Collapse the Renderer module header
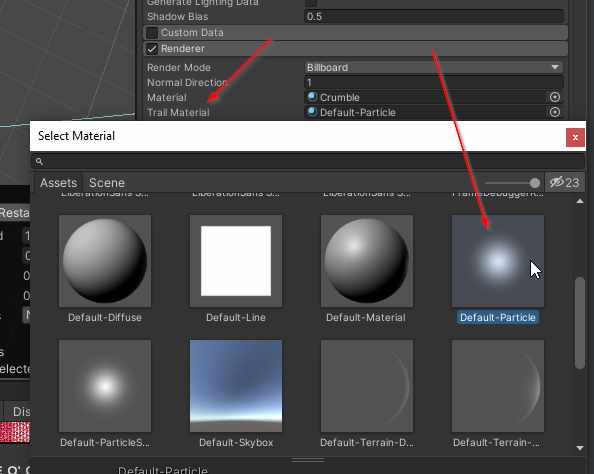The image size is (594, 474). pos(355,49)
